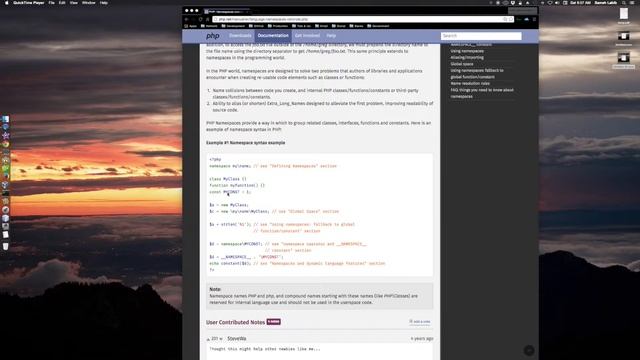This screenshot has height=360, width=640.
Task: Click the bookmark star in address bar
Action: click(x=510, y=19)
